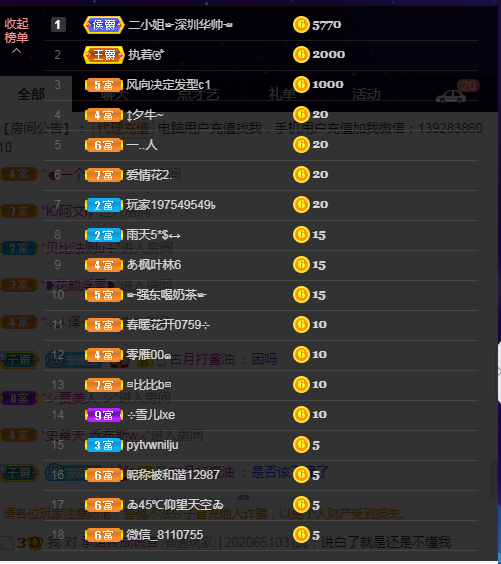Viewport: 501px width, 564px height.
Task: Click the 5富 badge beside 风向决定发型c1
Action: (x=104, y=85)
